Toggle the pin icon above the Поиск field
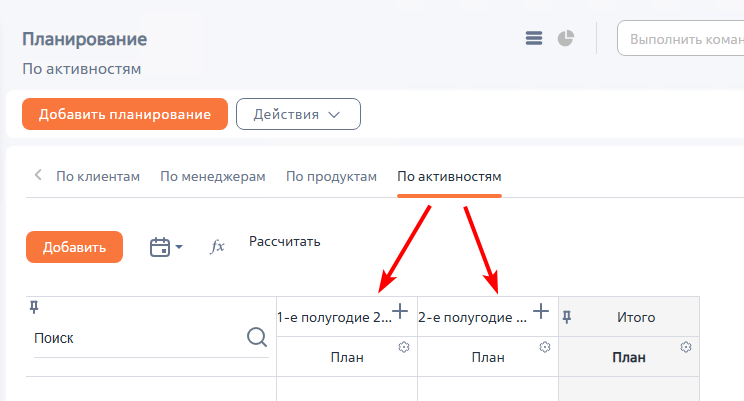 34,307
